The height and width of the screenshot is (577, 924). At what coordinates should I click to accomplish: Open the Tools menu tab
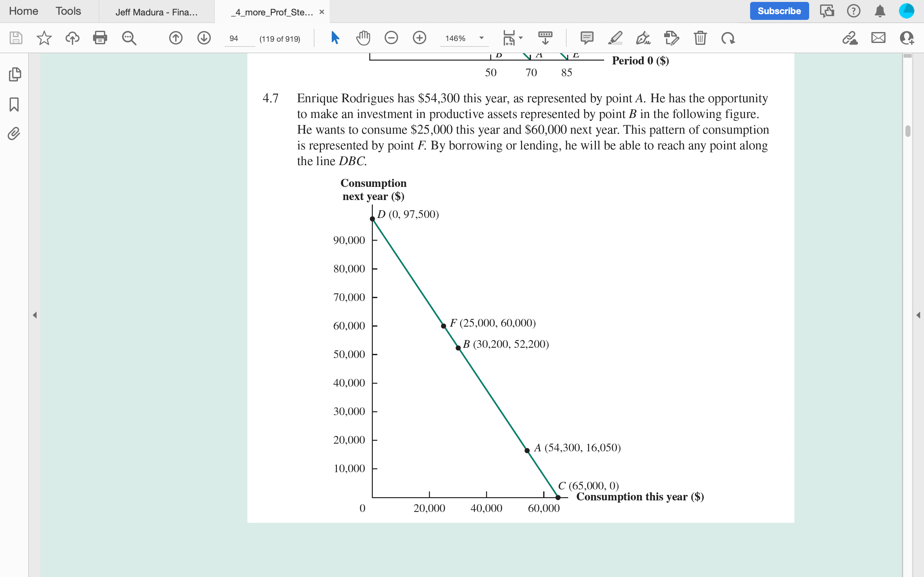(x=68, y=11)
